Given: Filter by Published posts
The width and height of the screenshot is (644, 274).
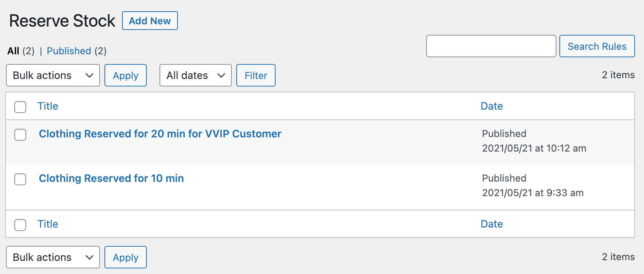Looking at the screenshot, I should click(69, 51).
